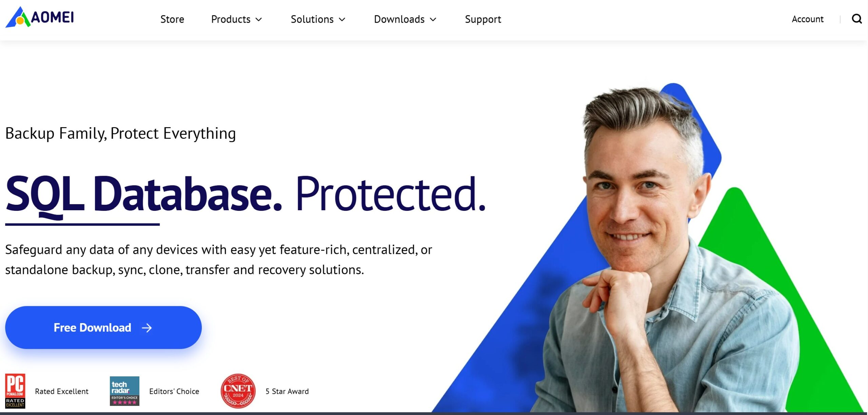Open the search magnifier icon
This screenshot has width=868, height=415.
point(857,19)
